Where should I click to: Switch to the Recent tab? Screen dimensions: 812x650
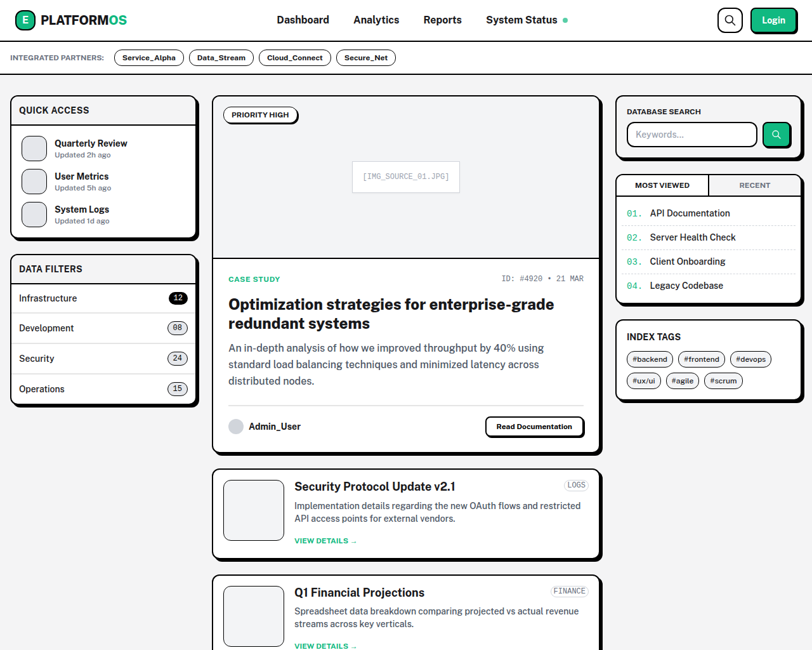(x=755, y=185)
